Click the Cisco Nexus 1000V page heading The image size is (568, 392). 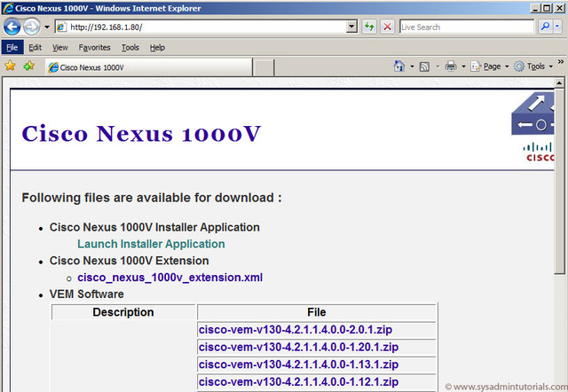pos(141,134)
